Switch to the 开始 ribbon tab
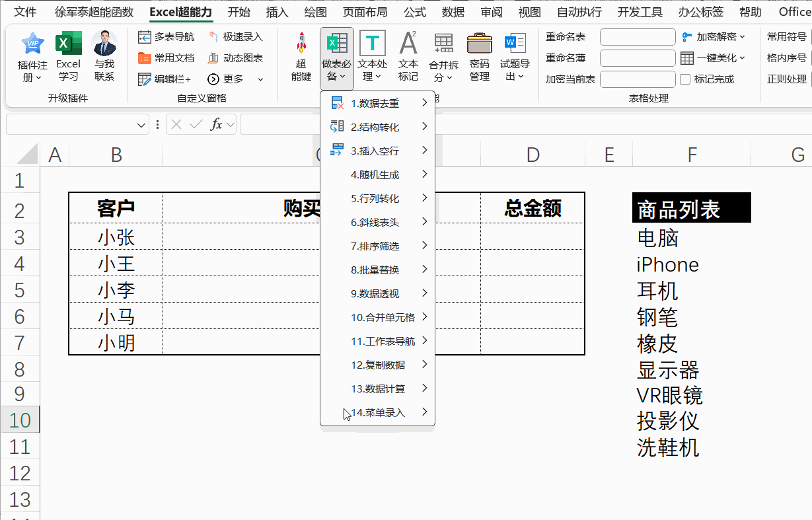Viewport: 812px width, 520px height. tap(239, 12)
